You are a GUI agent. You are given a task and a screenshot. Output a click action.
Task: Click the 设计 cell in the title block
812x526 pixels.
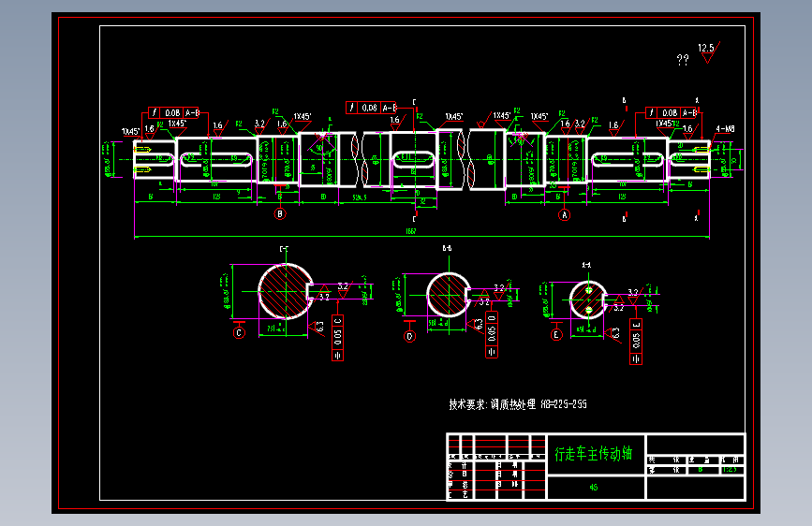point(459,465)
